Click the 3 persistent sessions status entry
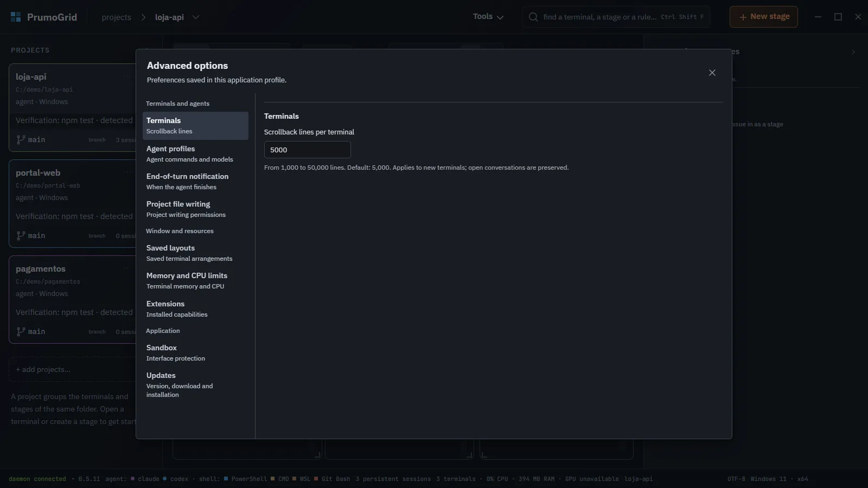868x488 pixels. point(393,479)
